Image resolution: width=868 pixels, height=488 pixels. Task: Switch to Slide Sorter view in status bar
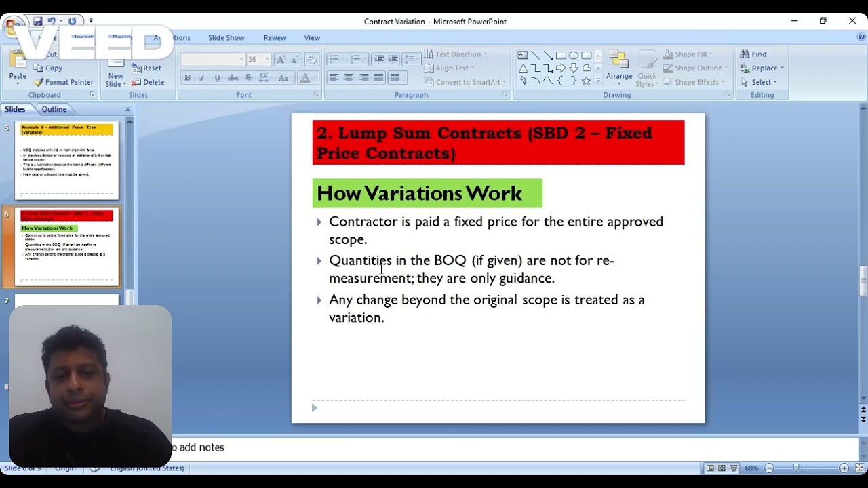point(722,468)
